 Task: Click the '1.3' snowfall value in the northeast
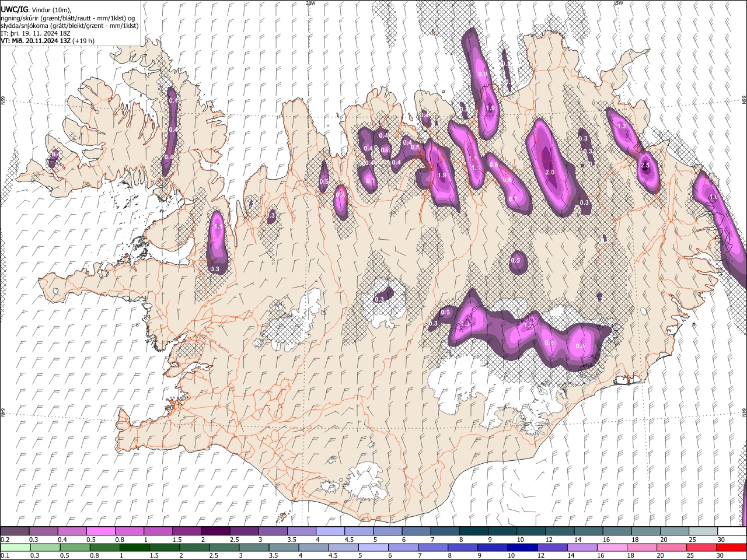(x=621, y=126)
